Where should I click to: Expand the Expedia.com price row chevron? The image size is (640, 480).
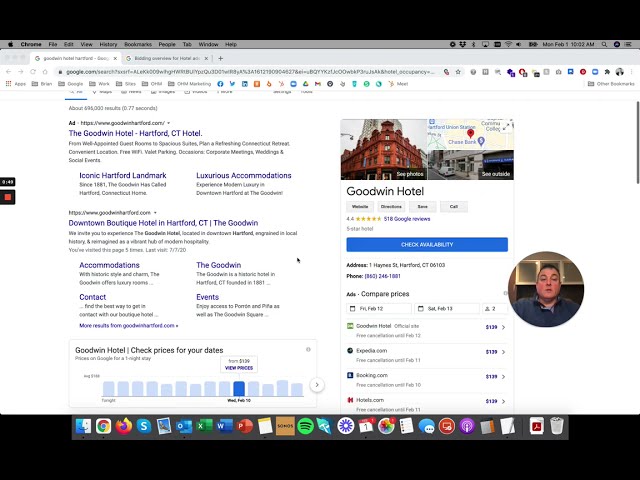point(503,352)
